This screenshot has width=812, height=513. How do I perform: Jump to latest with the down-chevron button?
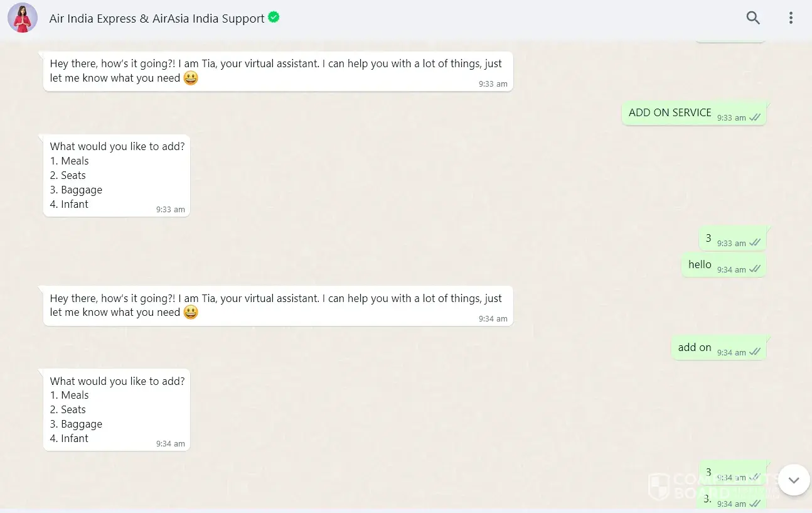coord(794,480)
